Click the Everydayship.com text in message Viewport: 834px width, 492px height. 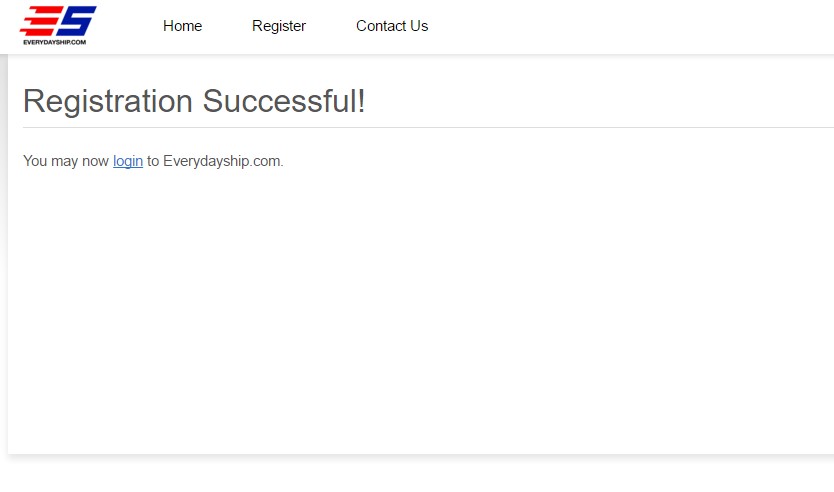coord(222,161)
